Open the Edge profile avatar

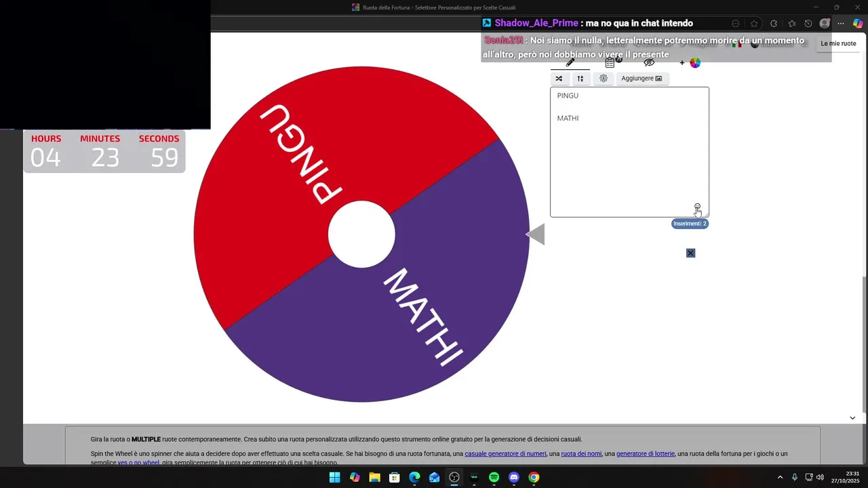pyautogui.click(x=825, y=23)
